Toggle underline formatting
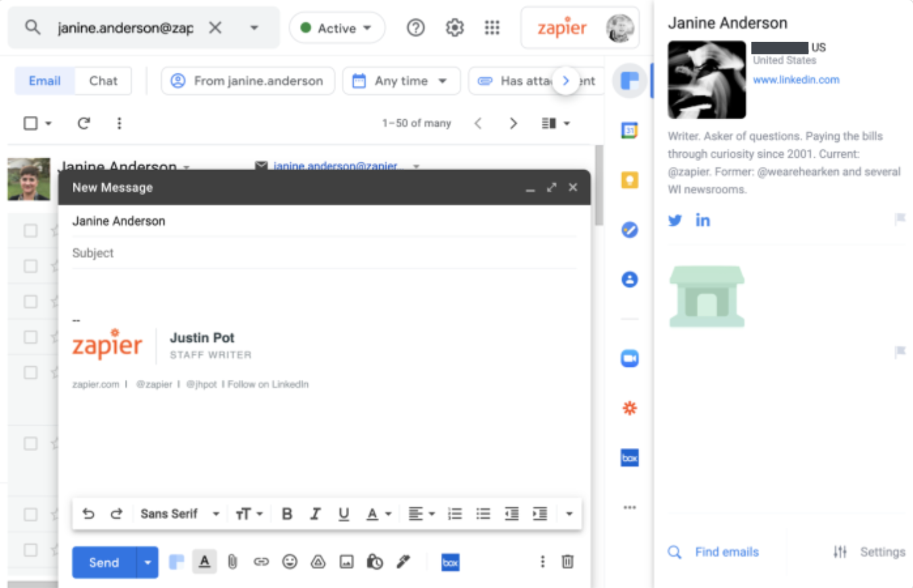Viewport: 913px width, 588px height. point(343,514)
